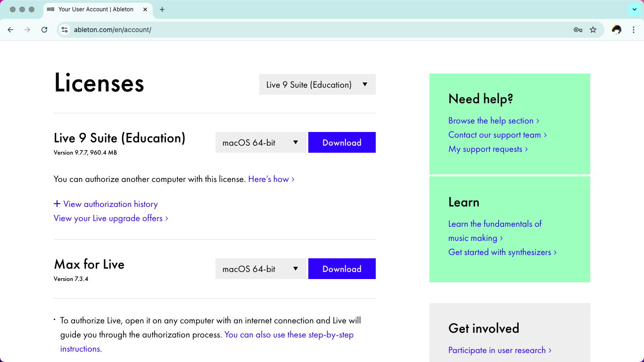Click the browser forward arrow
The width and height of the screenshot is (644, 362).
tap(27, 30)
